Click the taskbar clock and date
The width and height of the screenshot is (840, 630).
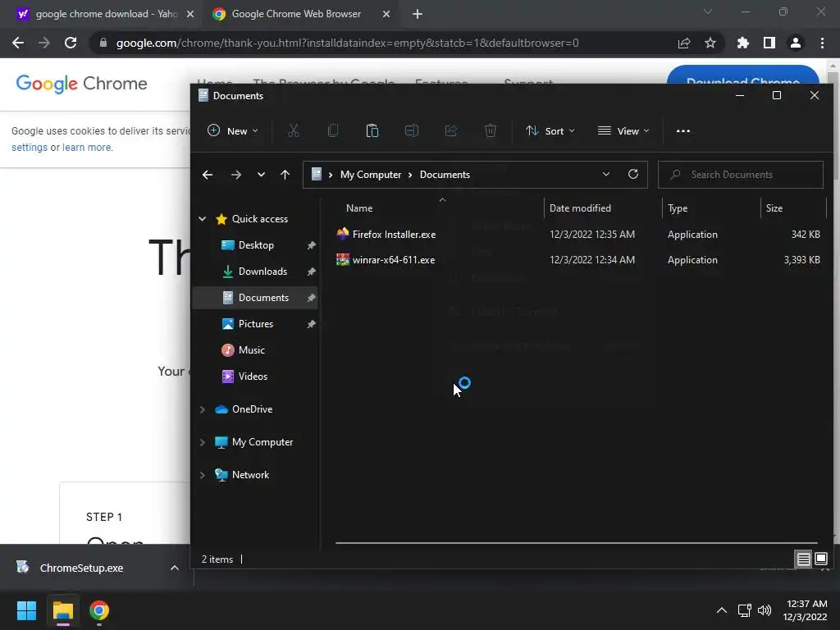pos(806,610)
